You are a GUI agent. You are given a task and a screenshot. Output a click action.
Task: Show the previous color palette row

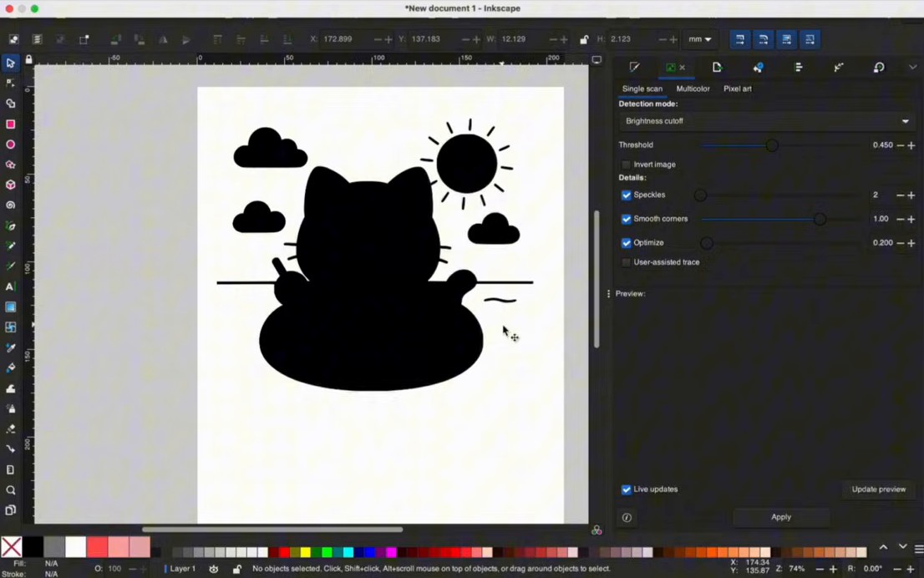pos(883,547)
